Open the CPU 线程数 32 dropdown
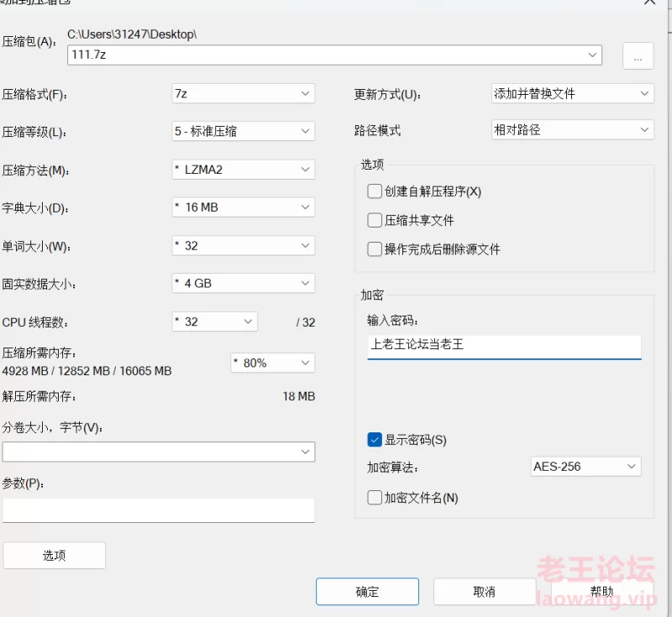 (x=214, y=322)
